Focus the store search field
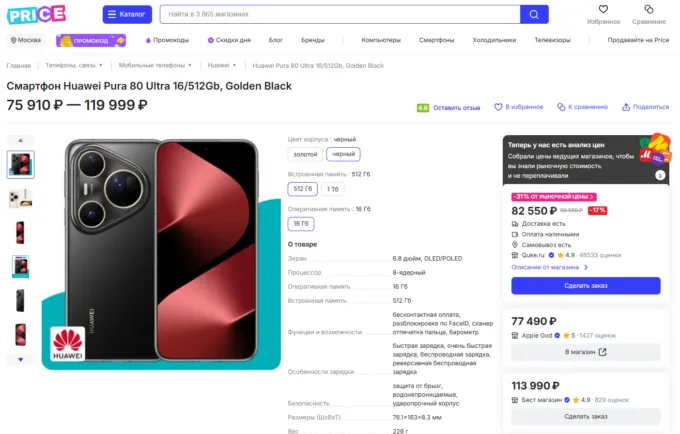Viewport: 680px width, 434px height. (x=338, y=14)
